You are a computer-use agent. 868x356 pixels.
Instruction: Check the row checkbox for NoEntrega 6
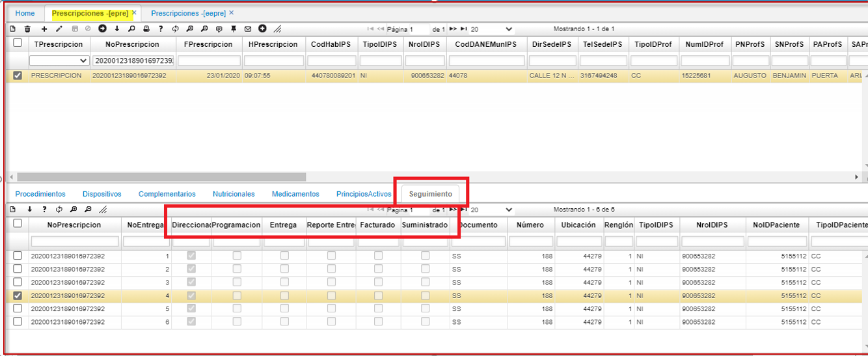tap(18, 322)
